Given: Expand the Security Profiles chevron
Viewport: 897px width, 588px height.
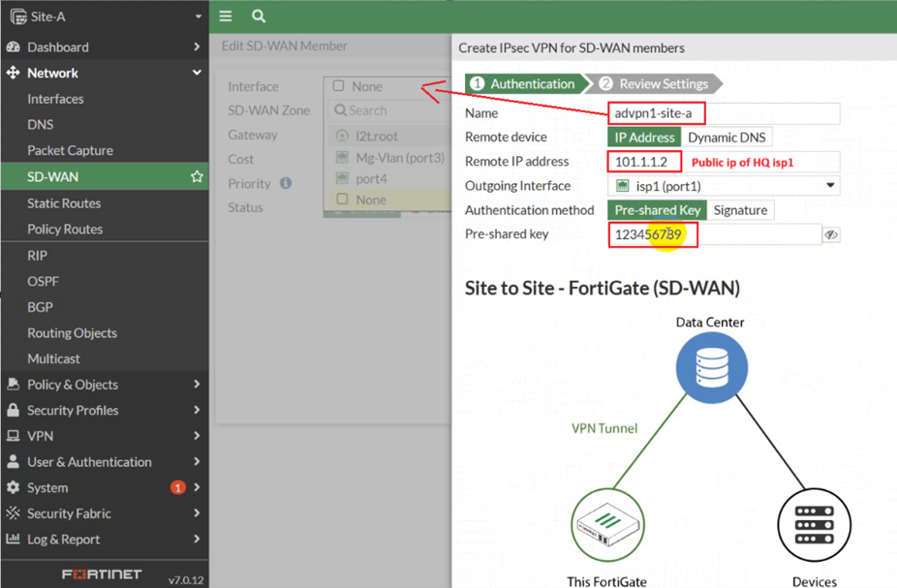Looking at the screenshot, I should 197,410.
